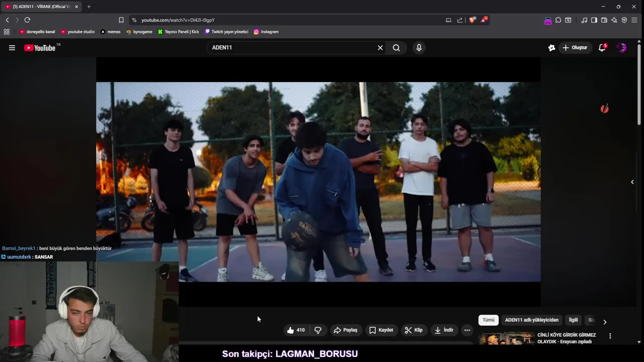This screenshot has width=644, height=362.
Task: Open Leo AI sparkle icon
Action: [x=614, y=20]
